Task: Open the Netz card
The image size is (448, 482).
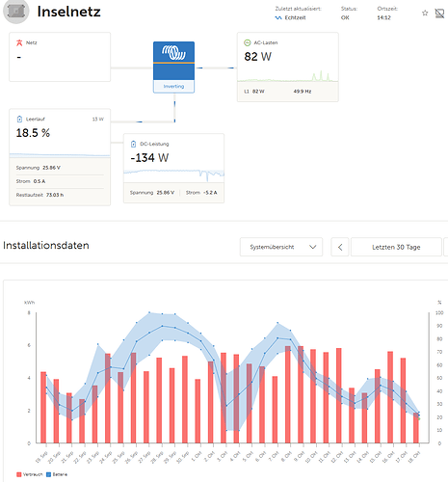Action: [x=60, y=57]
